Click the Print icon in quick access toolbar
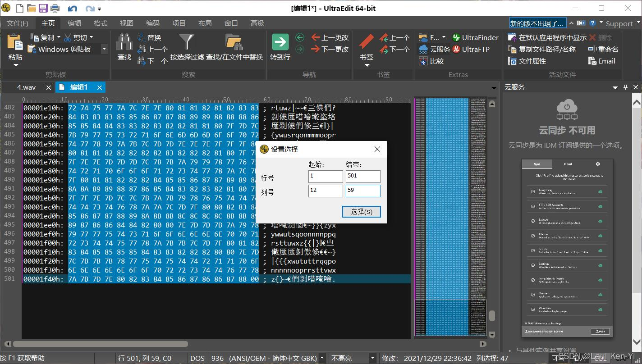 [55, 8]
